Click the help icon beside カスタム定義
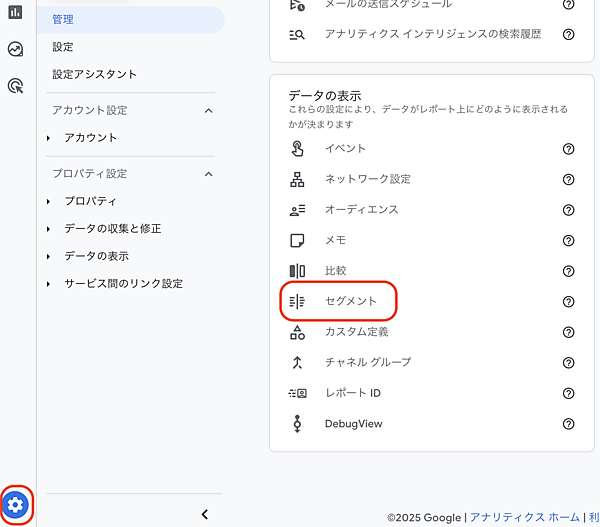 (x=568, y=332)
